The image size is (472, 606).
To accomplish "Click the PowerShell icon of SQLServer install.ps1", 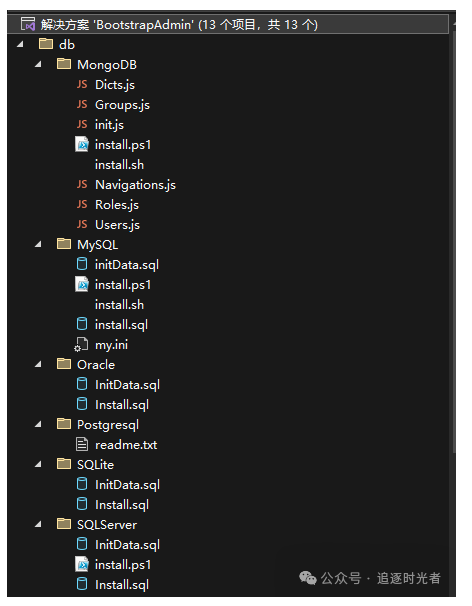I will (82, 565).
